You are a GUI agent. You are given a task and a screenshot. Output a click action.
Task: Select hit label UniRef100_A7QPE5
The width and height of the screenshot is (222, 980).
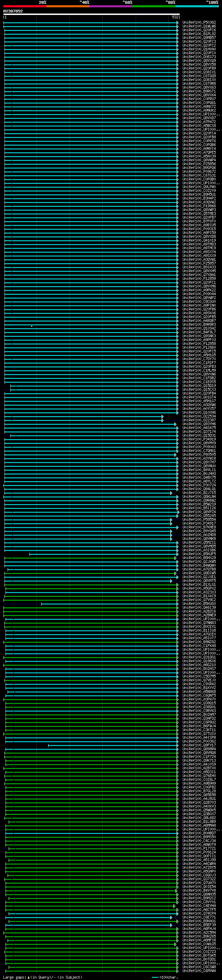(x=199, y=153)
